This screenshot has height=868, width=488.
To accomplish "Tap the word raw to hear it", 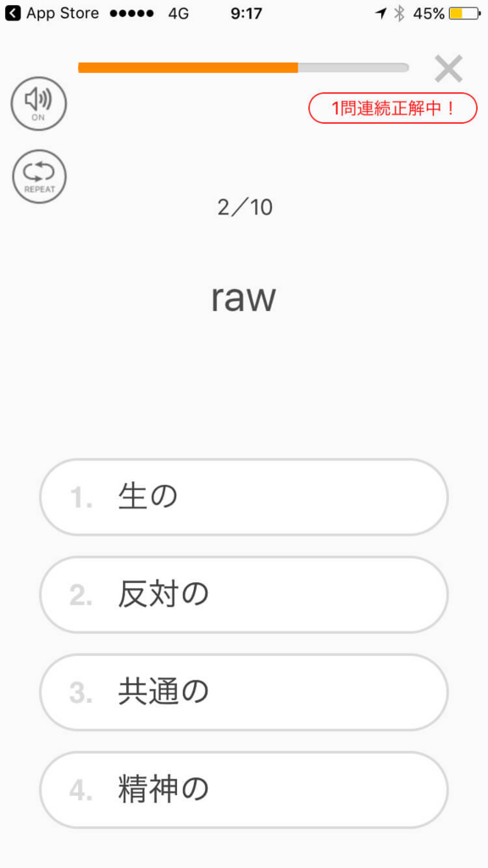I will tap(244, 297).
